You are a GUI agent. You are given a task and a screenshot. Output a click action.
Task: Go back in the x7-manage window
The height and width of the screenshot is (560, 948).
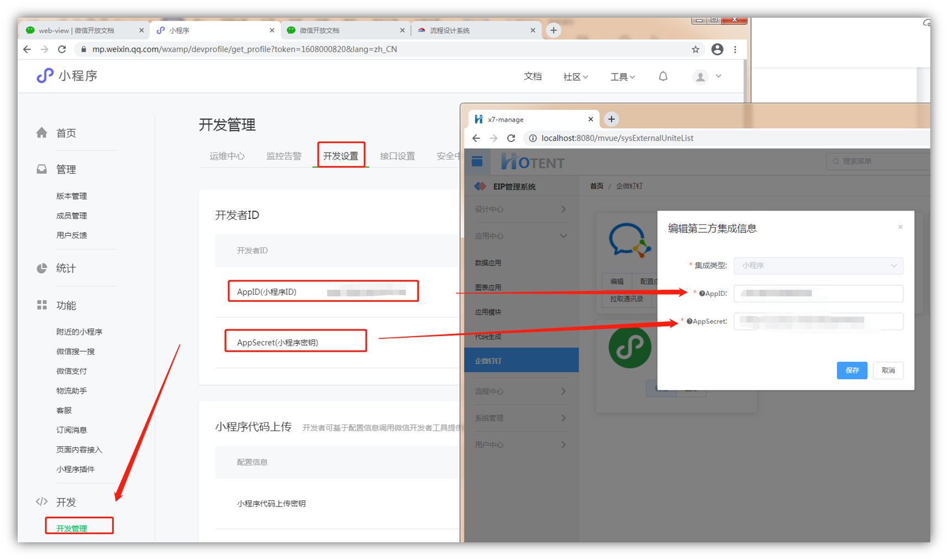pos(476,138)
